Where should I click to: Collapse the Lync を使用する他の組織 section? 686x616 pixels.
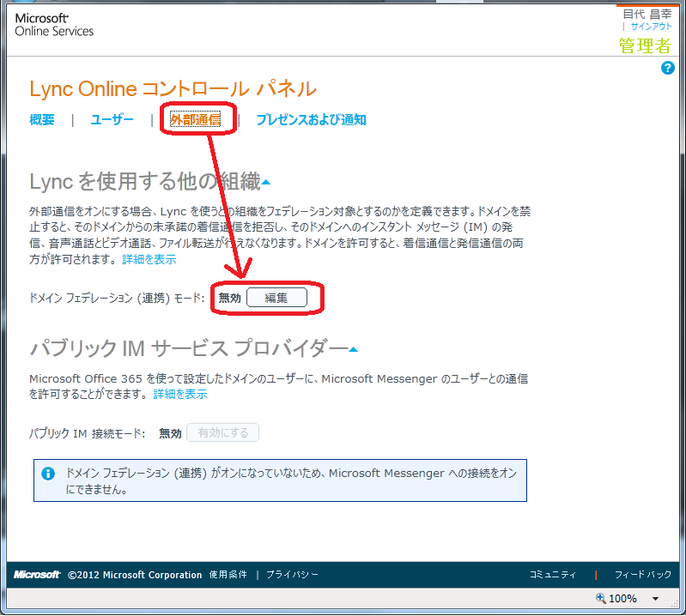tap(266, 183)
